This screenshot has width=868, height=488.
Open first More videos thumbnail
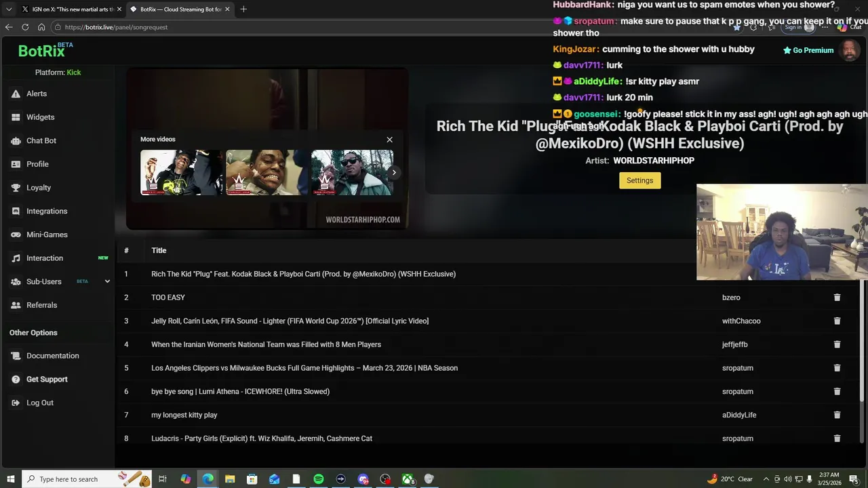pyautogui.click(x=181, y=173)
